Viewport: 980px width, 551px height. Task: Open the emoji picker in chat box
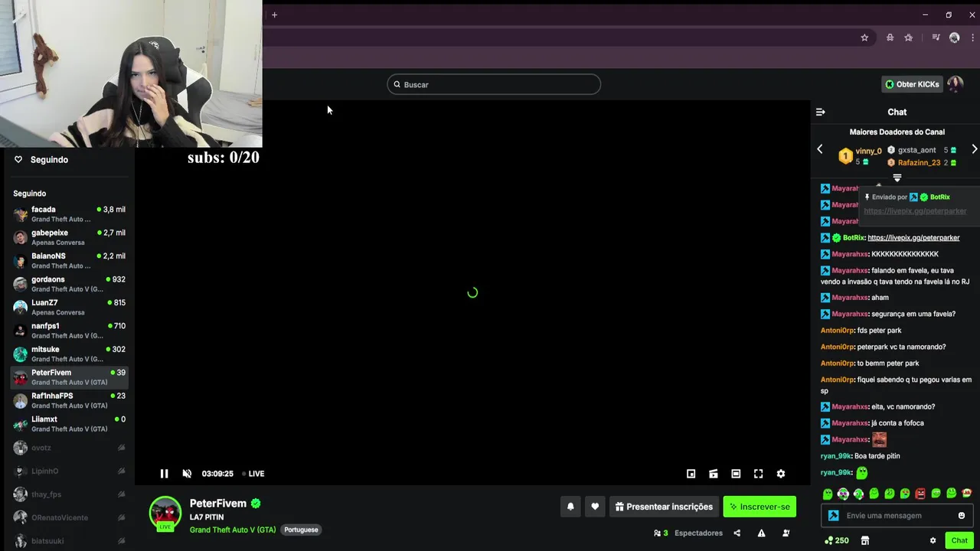click(962, 516)
